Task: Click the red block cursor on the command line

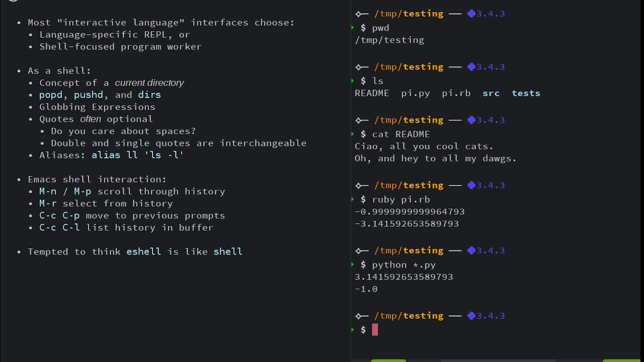Action: click(374, 330)
